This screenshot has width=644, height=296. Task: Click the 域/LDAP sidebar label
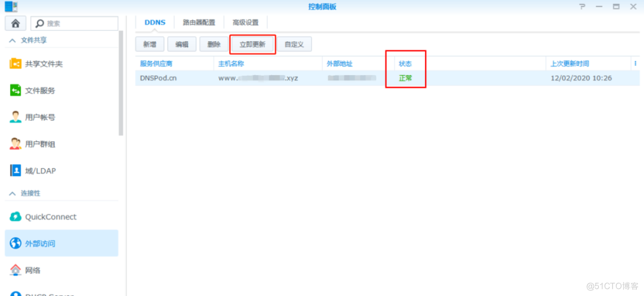pos(41,171)
